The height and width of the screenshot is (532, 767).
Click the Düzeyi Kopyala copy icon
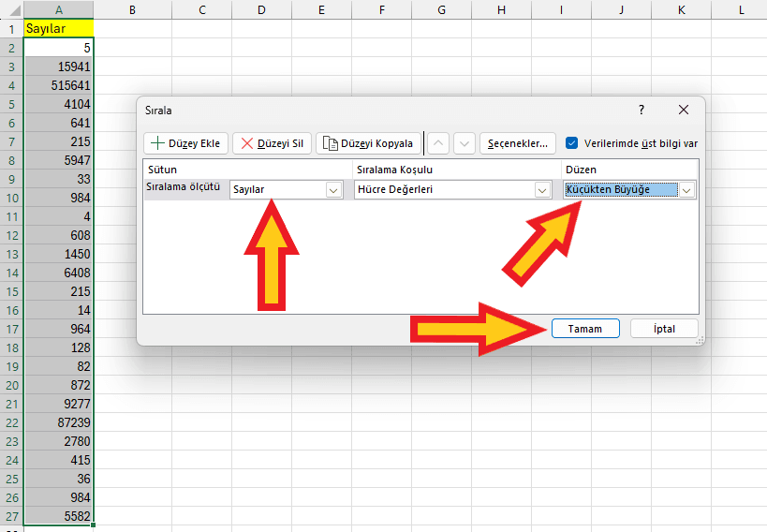tap(330, 143)
